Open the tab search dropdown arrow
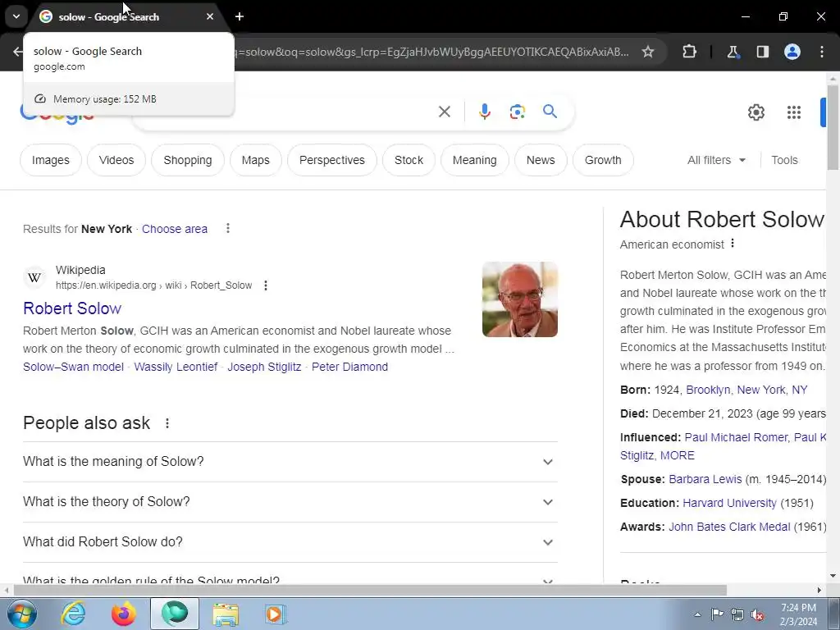The image size is (840, 630). click(16, 16)
